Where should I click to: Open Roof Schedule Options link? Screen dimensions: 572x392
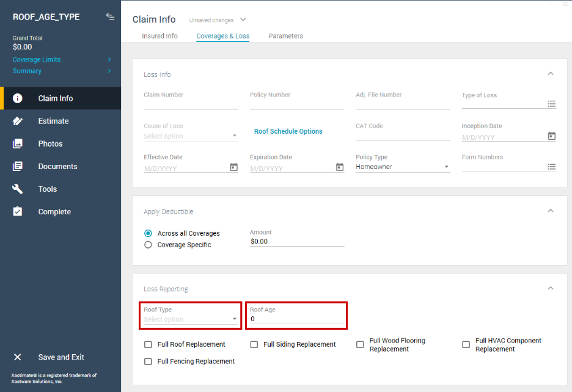point(288,131)
